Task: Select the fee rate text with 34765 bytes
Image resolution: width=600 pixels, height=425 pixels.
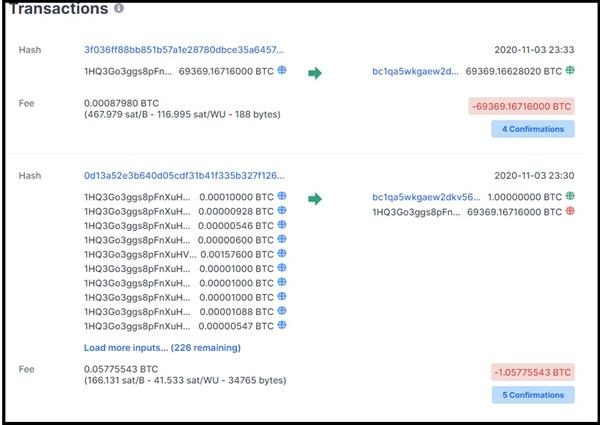Action: [x=185, y=380]
